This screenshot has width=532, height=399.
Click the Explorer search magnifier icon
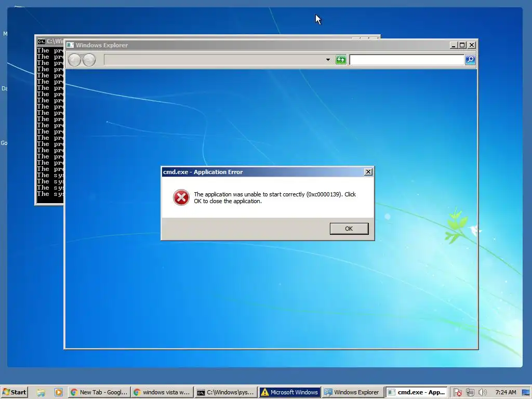pyautogui.click(x=470, y=60)
